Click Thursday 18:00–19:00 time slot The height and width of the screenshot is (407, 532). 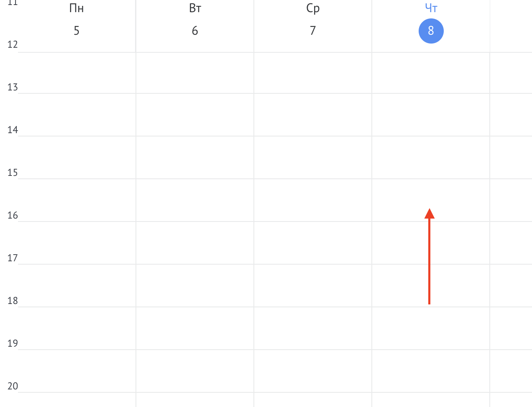[431, 328]
